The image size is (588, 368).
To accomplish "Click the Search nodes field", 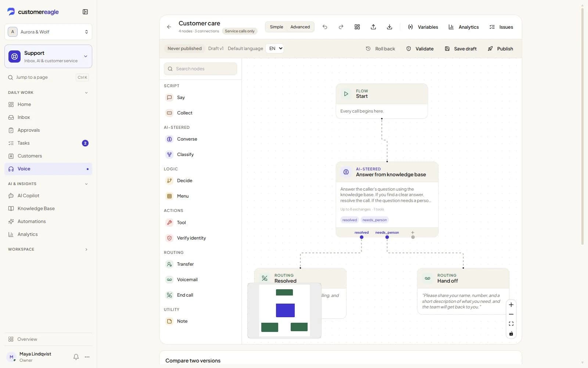I will tap(201, 69).
